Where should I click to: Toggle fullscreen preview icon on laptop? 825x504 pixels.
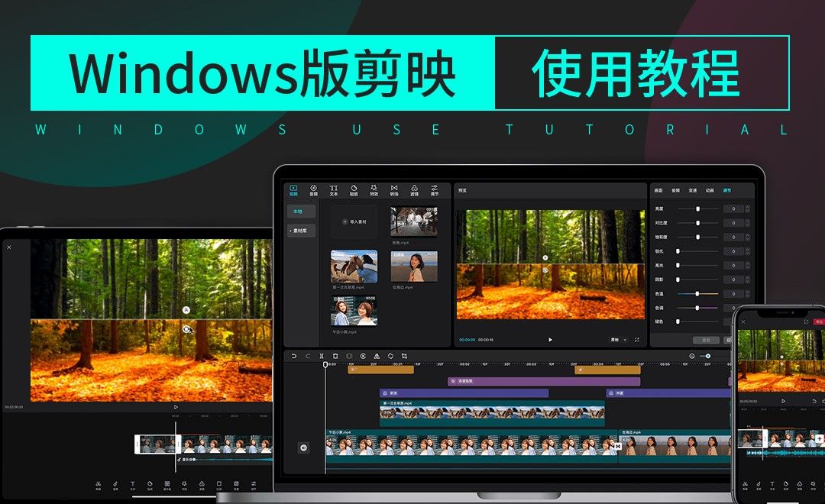coord(636,340)
